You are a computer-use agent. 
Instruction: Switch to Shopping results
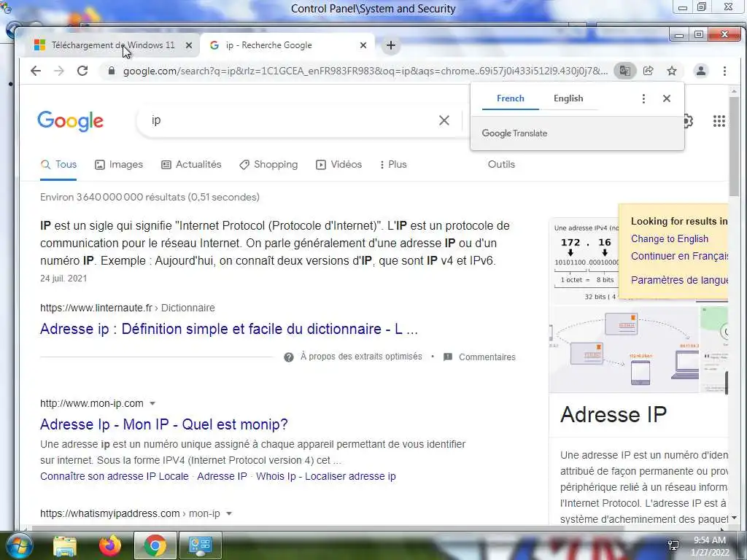click(x=268, y=165)
